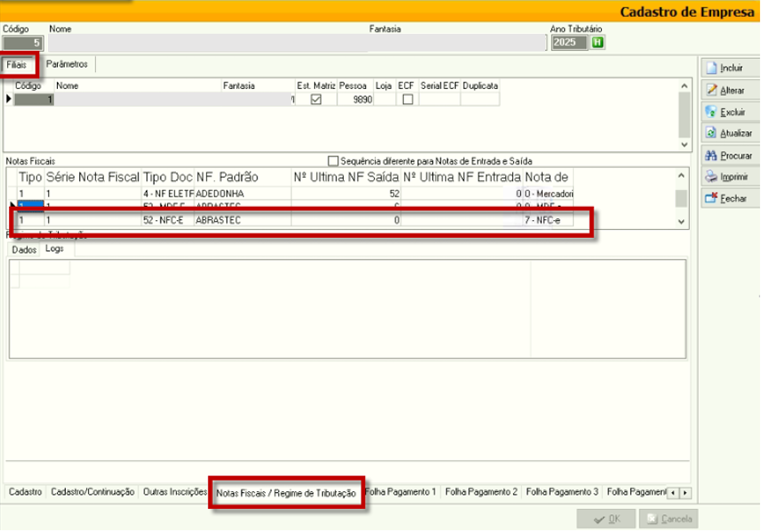Image resolution: width=761 pixels, height=532 pixels.
Task: Switch to the Parâmetros tab
Action: click(x=67, y=65)
